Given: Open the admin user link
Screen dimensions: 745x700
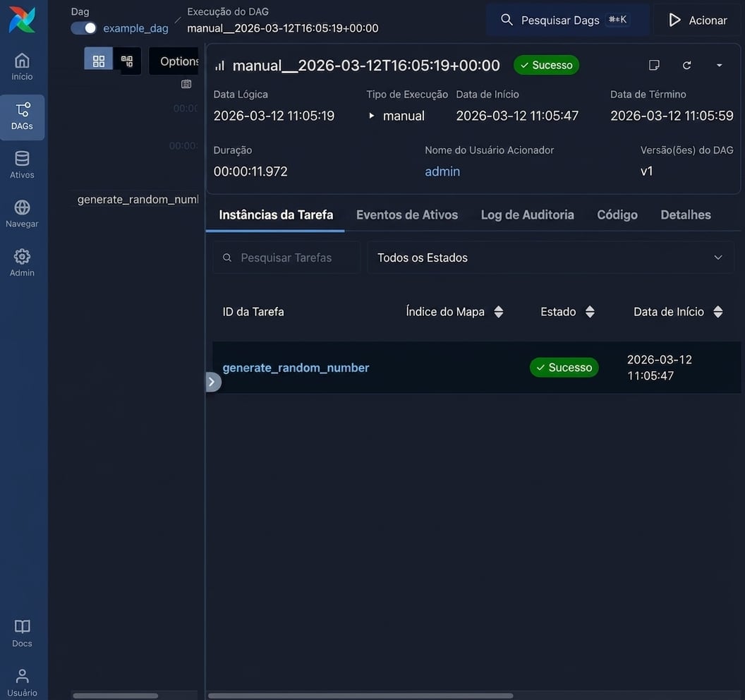Looking at the screenshot, I should [x=442, y=171].
